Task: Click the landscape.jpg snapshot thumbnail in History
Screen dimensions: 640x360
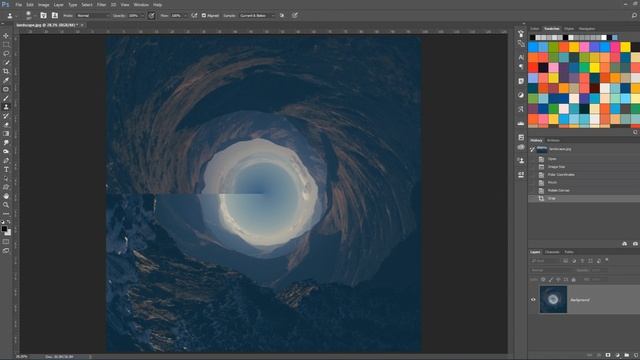Action: [x=542, y=149]
